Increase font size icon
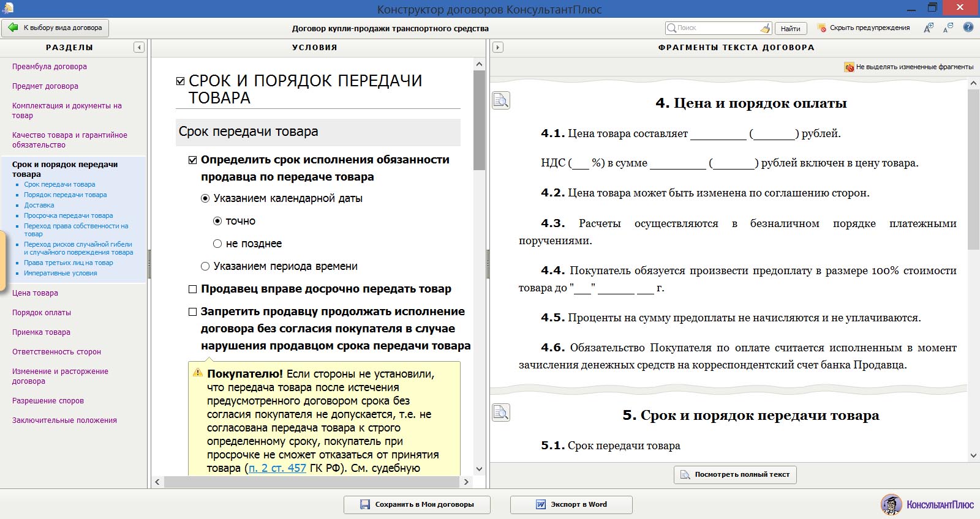The height and width of the screenshot is (519, 980). (x=929, y=28)
